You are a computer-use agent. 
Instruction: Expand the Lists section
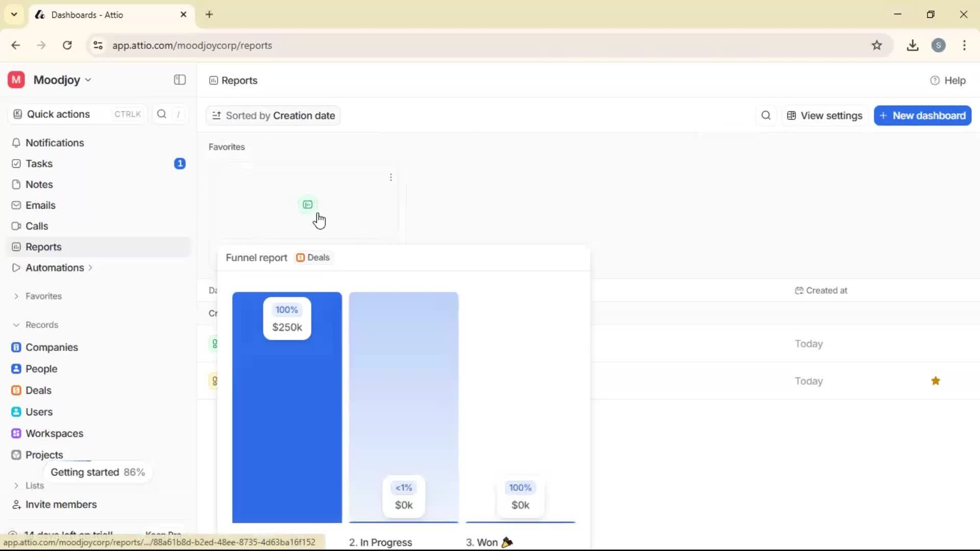pyautogui.click(x=35, y=485)
